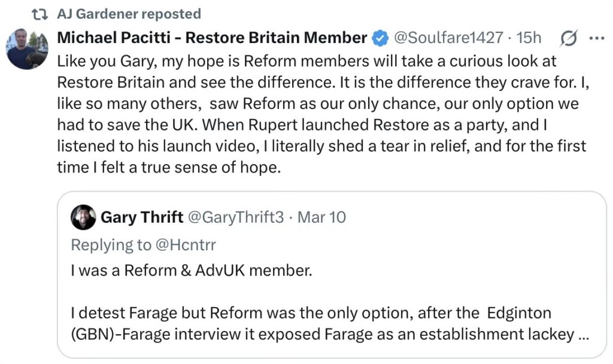Click the Grok slashed-circle icon
Viewport: 613px width, 364px height.
(568, 38)
